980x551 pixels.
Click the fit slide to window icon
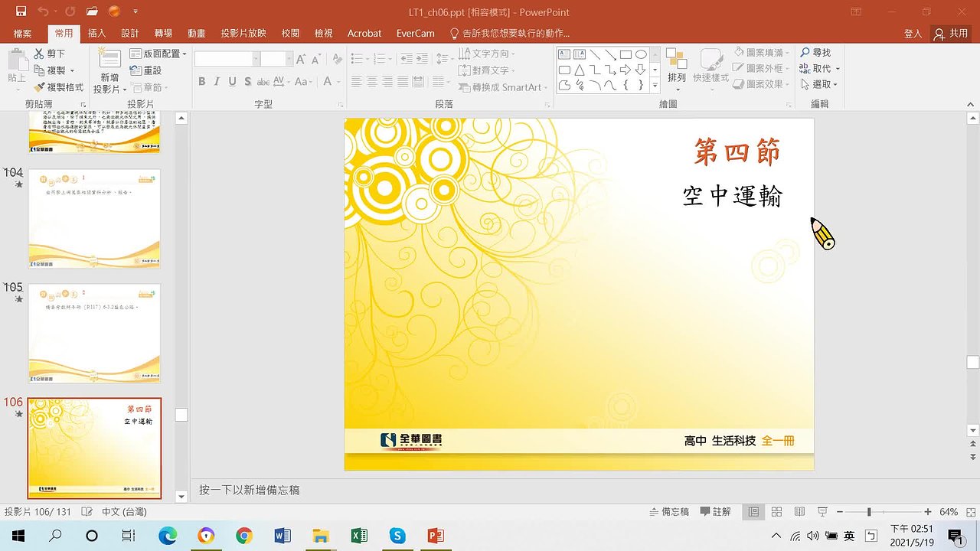(x=969, y=512)
